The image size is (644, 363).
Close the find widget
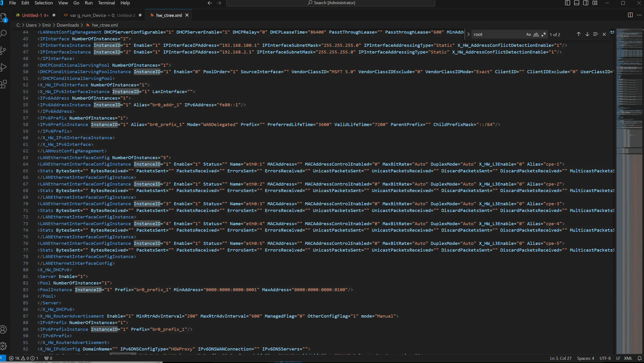click(x=604, y=35)
